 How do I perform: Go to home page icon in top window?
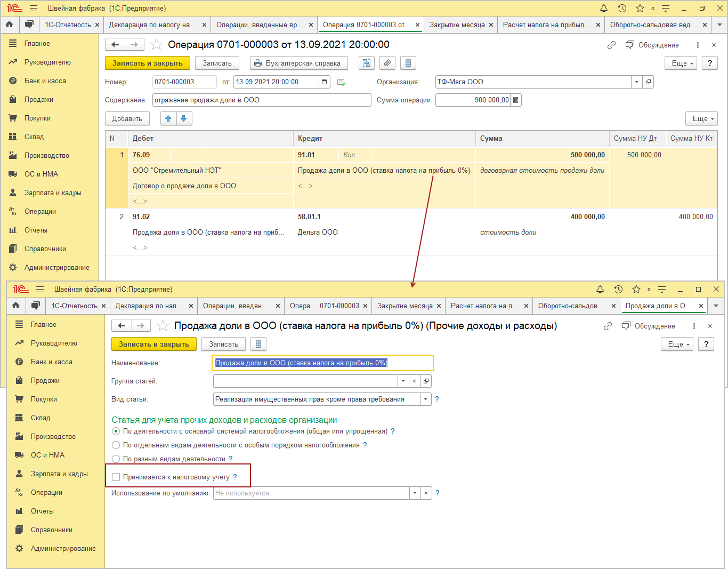[9, 25]
